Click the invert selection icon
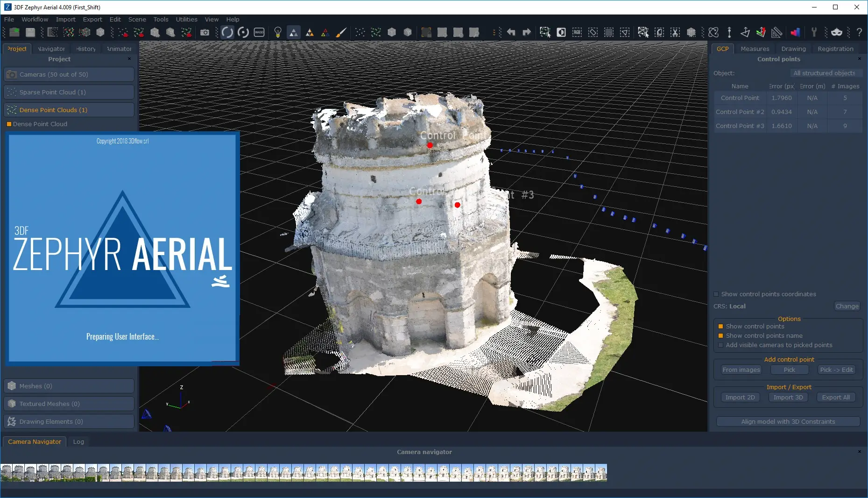The height and width of the screenshot is (498, 868). (x=561, y=32)
